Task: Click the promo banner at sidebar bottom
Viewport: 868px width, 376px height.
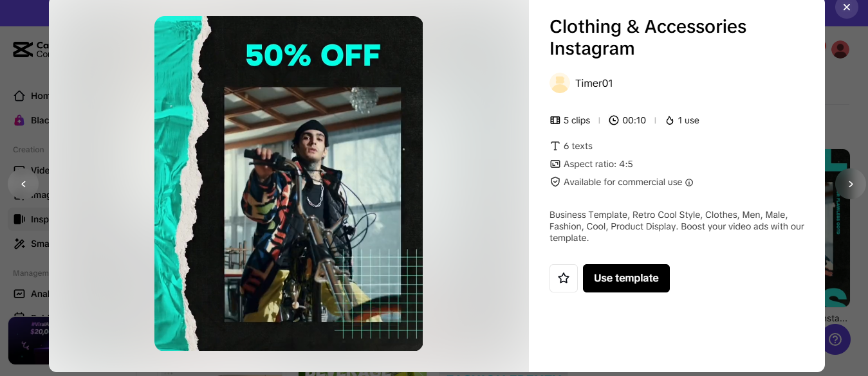Action: pos(28,341)
